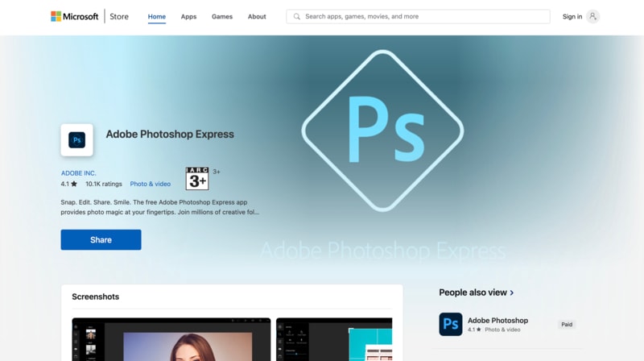Open the Apps tab

pos(188,16)
